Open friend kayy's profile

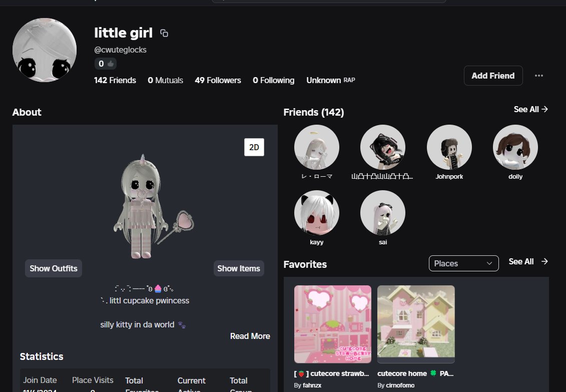pos(317,213)
